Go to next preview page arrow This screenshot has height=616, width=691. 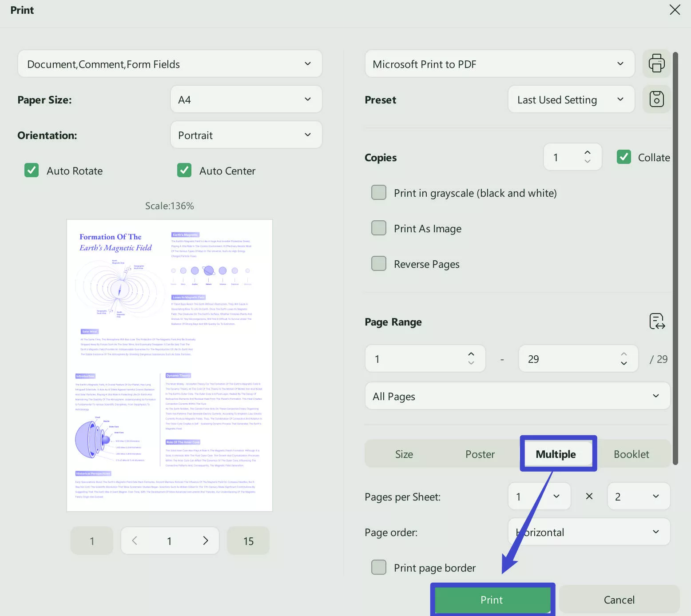point(205,540)
